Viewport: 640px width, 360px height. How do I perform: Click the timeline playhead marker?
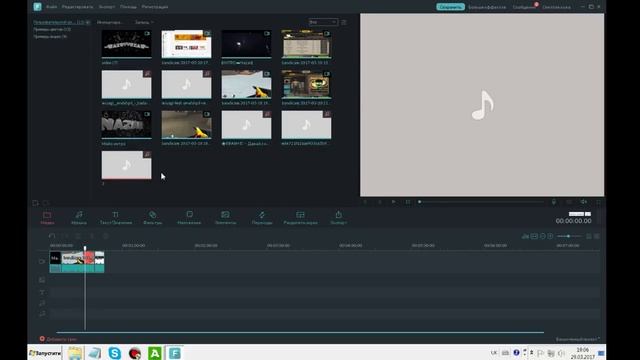(85, 248)
